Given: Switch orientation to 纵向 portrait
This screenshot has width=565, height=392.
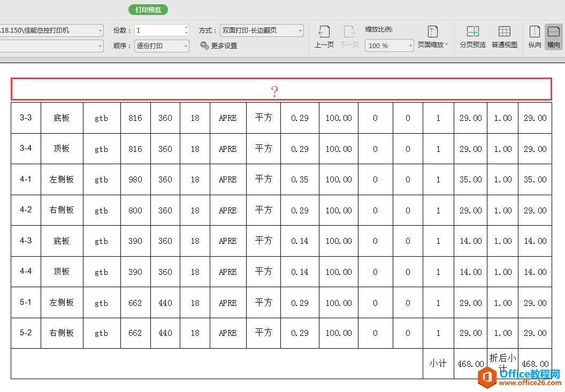Looking at the screenshot, I should pos(535,36).
